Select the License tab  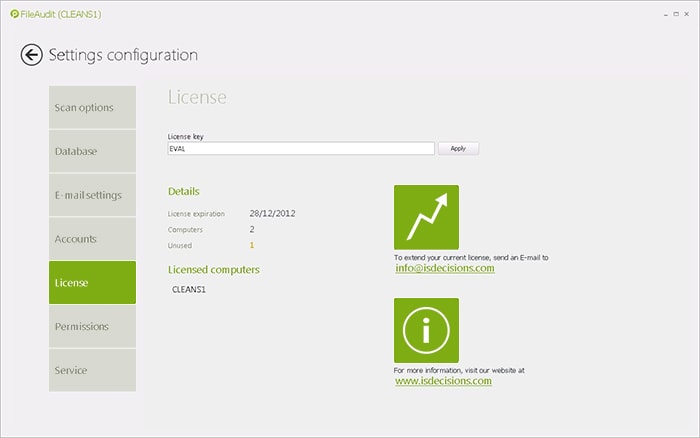pyautogui.click(x=92, y=283)
